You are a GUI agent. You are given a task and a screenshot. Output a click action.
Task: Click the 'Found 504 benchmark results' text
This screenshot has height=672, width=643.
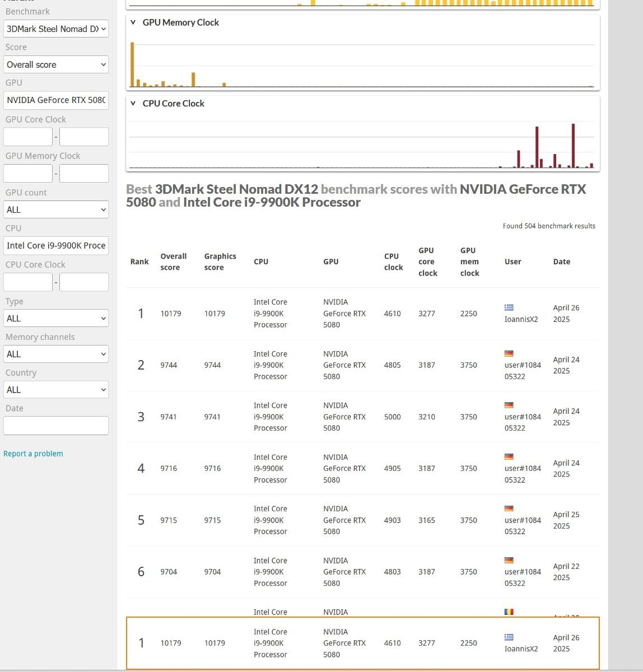pyautogui.click(x=549, y=226)
